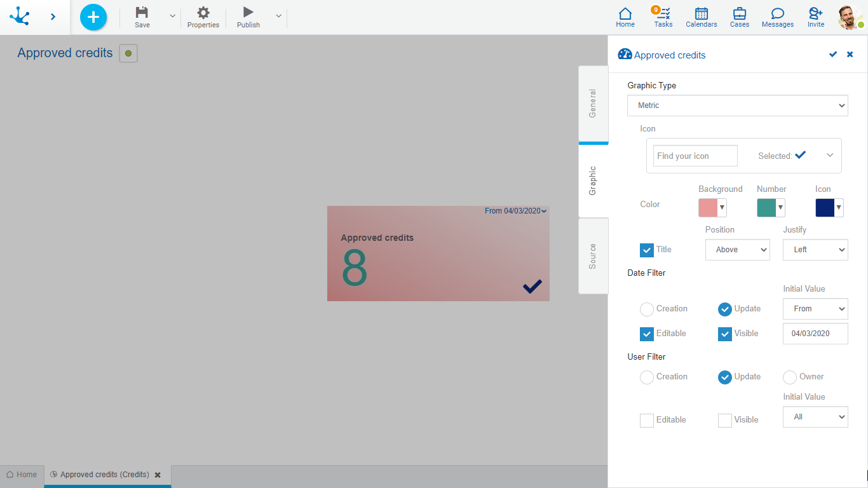Open the Background color swatch picker
Image resolution: width=868 pixels, height=488 pixels.
pyautogui.click(x=712, y=208)
